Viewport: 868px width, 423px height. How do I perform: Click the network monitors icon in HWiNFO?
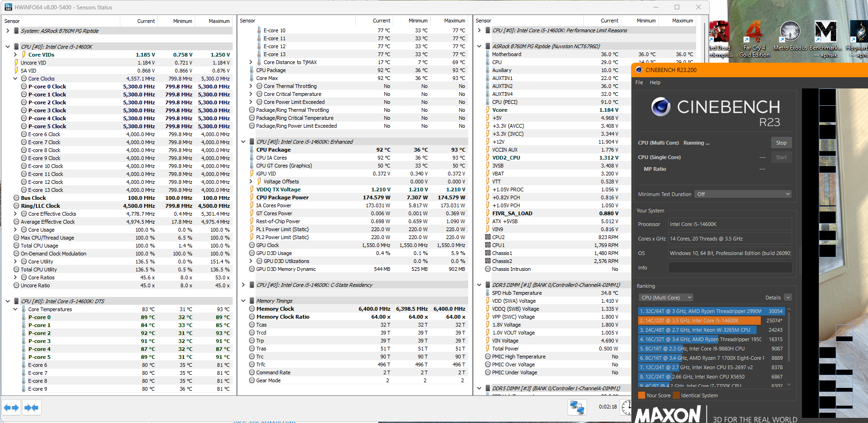(x=577, y=407)
